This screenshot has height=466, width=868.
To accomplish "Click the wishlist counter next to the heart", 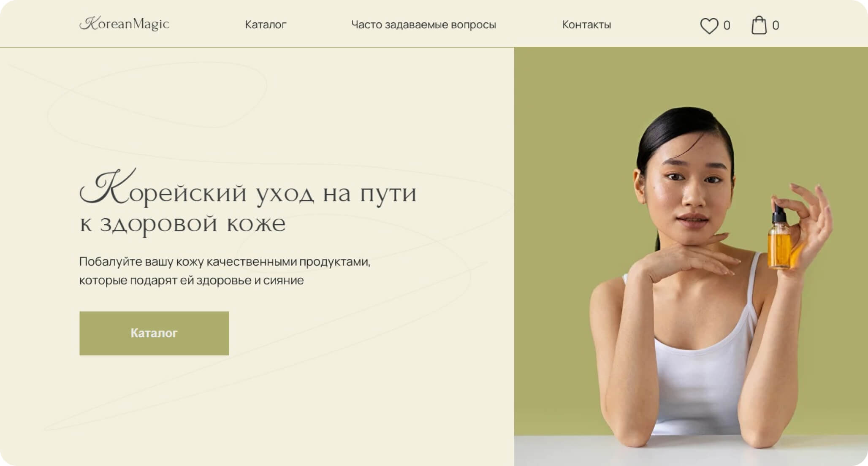I will (x=727, y=26).
